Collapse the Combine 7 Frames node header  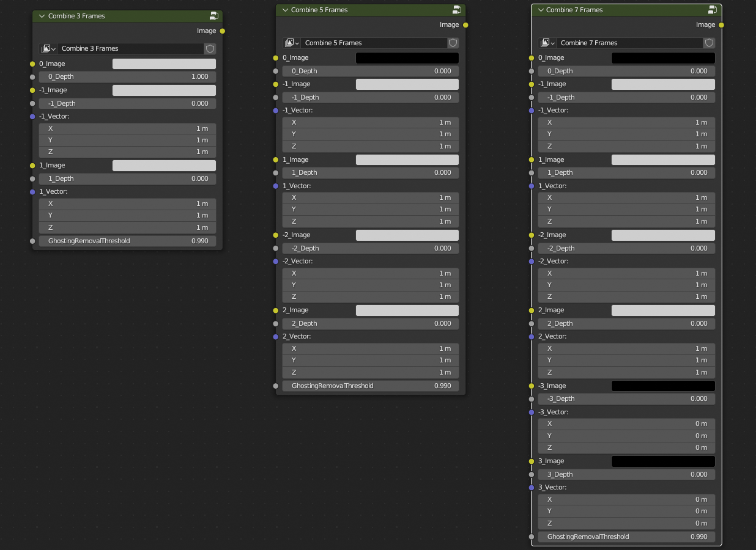click(x=540, y=10)
